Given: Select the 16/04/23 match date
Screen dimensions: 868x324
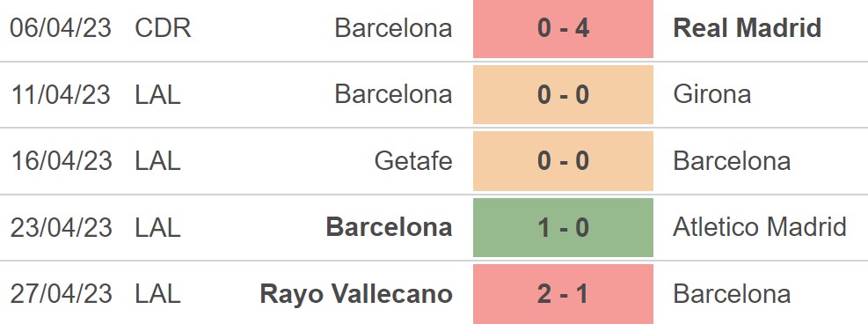Looking at the screenshot, I should [61, 160].
